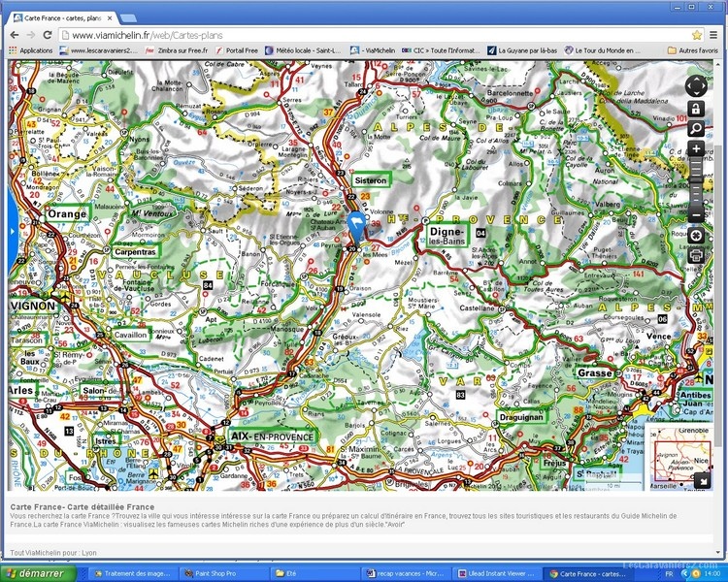Click the Grasse label on map

595,373
